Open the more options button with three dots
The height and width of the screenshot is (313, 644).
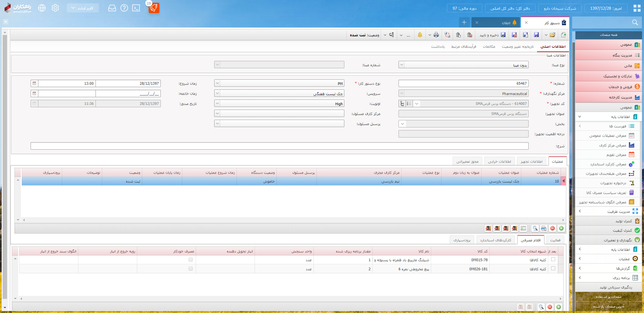[x=408, y=35]
